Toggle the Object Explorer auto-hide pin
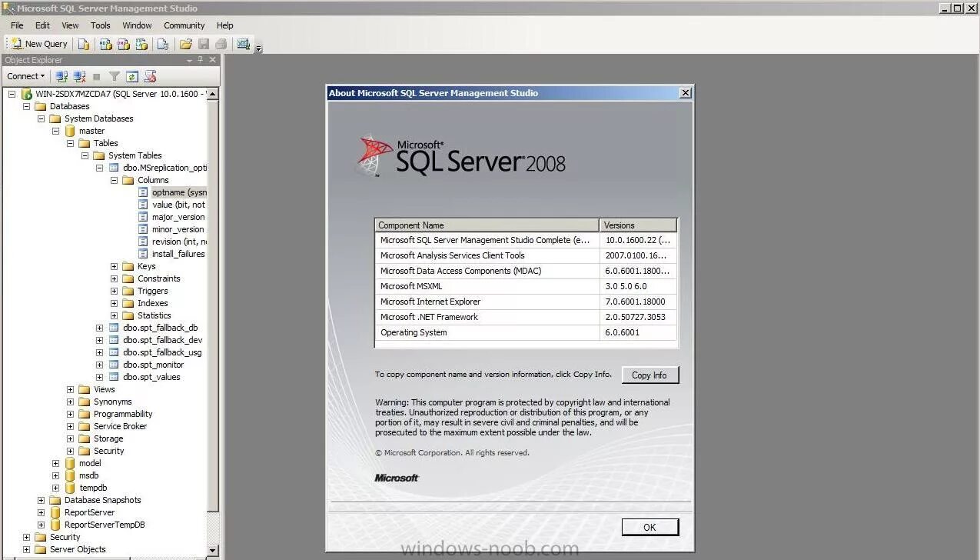 coord(201,60)
